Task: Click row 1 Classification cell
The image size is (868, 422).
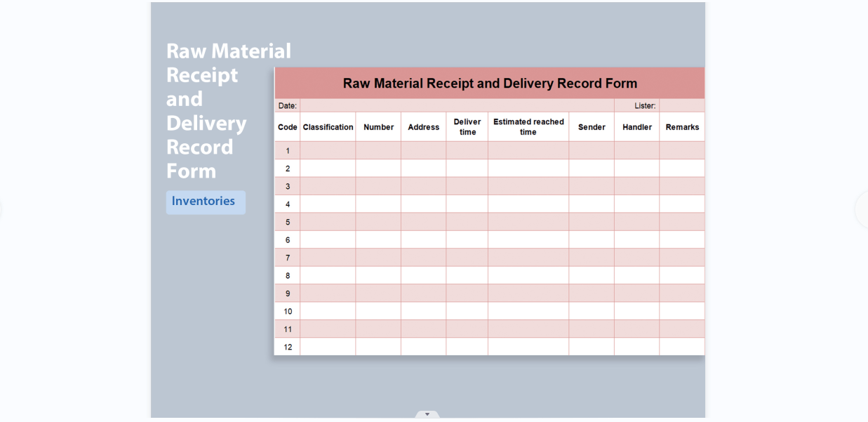Action: (328, 150)
